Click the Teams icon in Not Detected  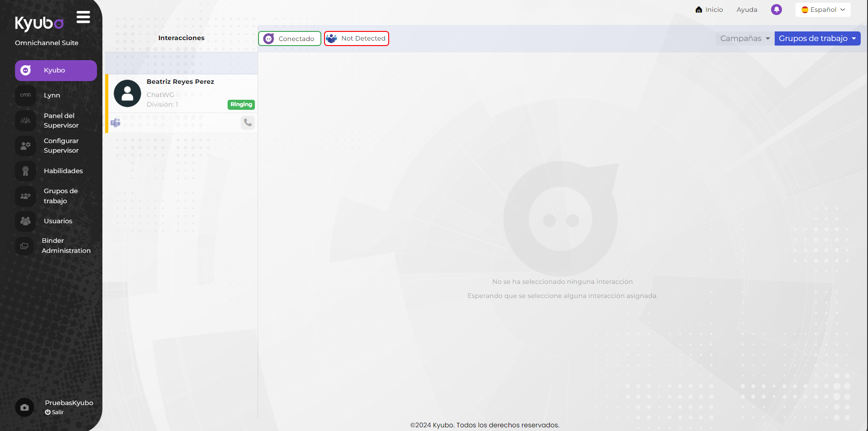click(x=331, y=39)
